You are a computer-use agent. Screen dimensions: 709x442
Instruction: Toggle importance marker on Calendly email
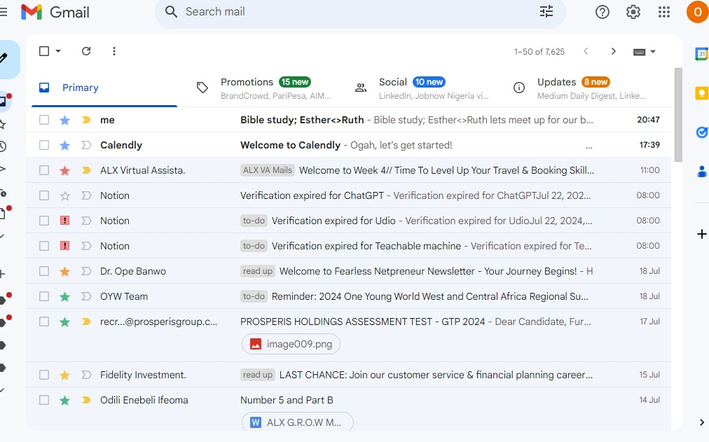(x=86, y=145)
